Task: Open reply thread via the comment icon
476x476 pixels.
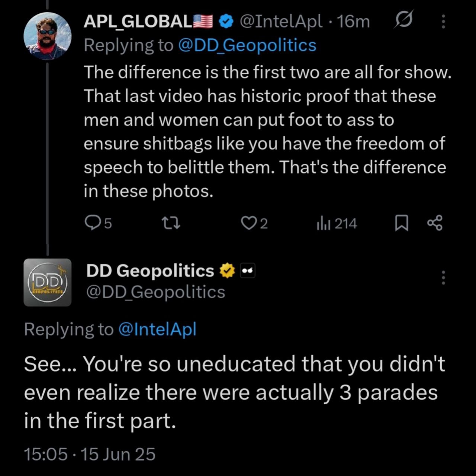Action: click(x=91, y=223)
